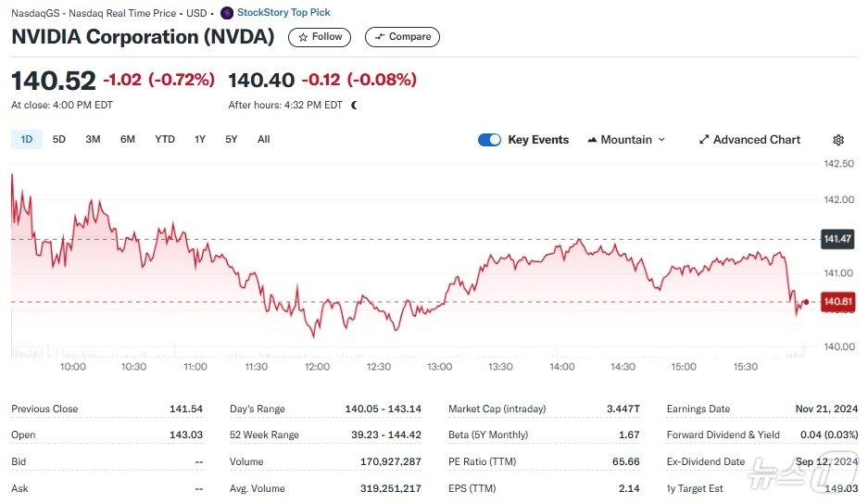
Task: Show the 3M chart range
Action: [93, 140]
